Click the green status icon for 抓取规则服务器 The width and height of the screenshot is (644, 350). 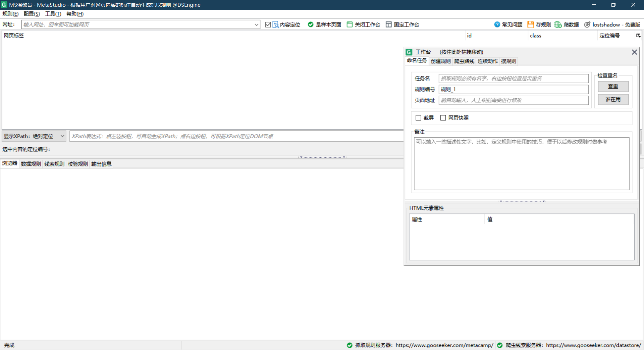[350, 345]
